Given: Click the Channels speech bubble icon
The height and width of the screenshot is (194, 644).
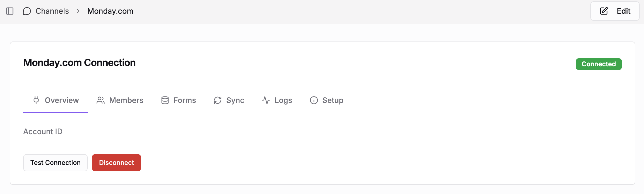Looking at the screenshot, I should click(x=27, y=11).
